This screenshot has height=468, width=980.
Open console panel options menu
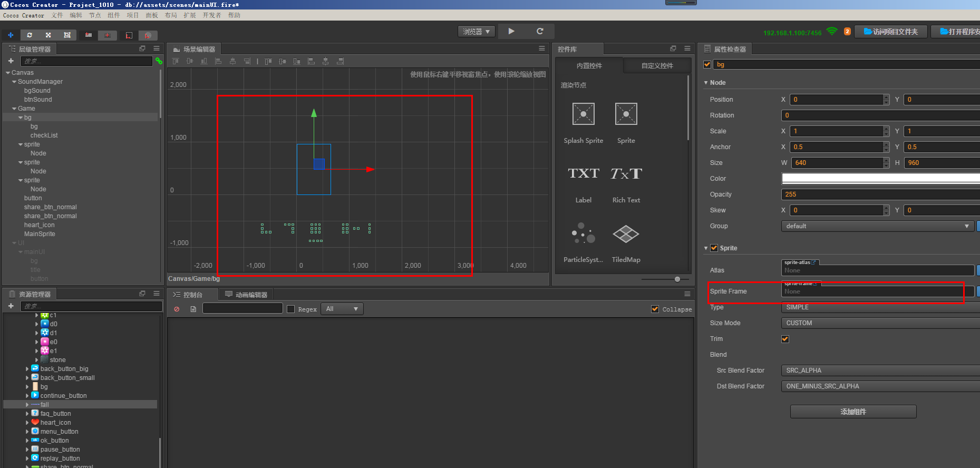pyautogui.click(x=687, y=294)
